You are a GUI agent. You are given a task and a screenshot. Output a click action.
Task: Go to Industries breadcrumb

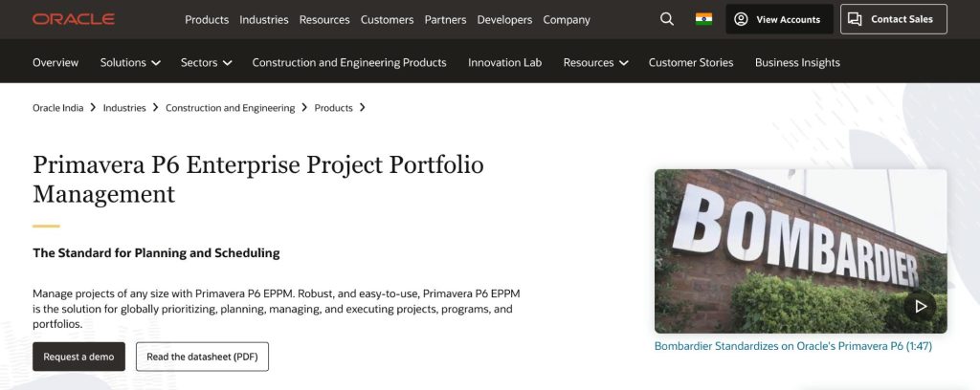124,108
